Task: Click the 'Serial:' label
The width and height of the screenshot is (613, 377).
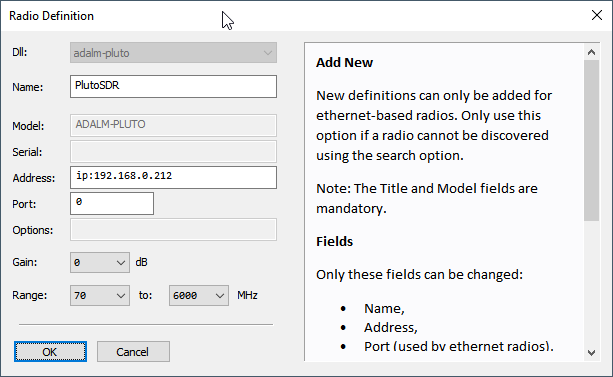Action: coord(27,152)
